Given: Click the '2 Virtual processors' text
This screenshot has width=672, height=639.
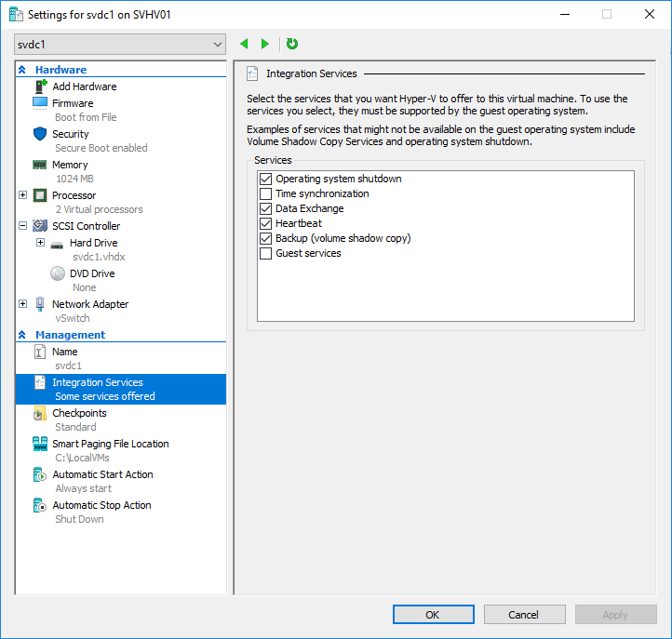Looking at the screenshot, I should 99,209.
